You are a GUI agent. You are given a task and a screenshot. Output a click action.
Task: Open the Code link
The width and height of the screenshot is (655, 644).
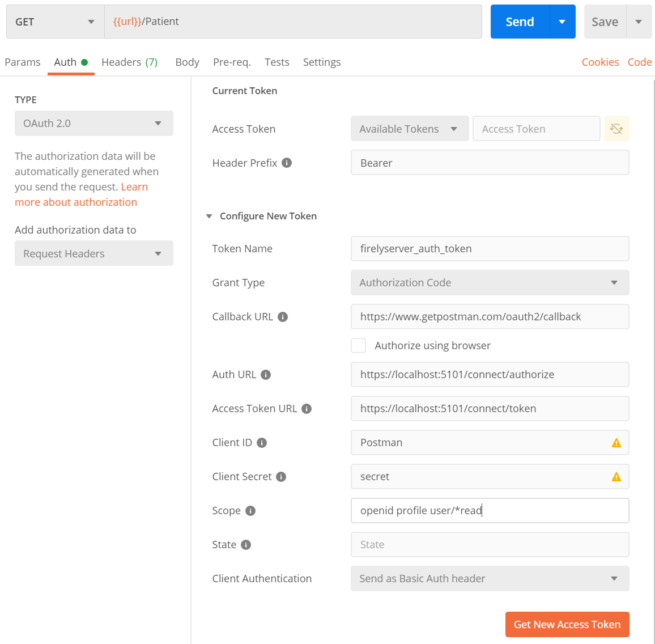(640, 62)
